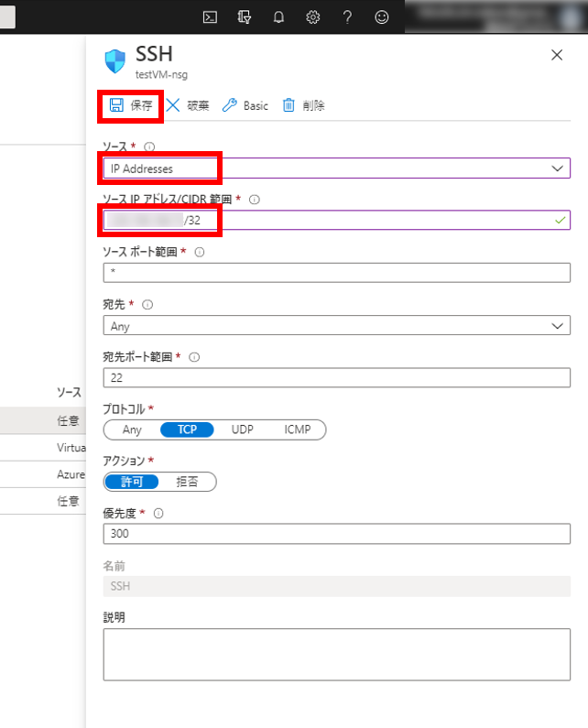Click 削除 to delete the rule
This screenshot has width=588, height=728.
(x=303, y=105)
